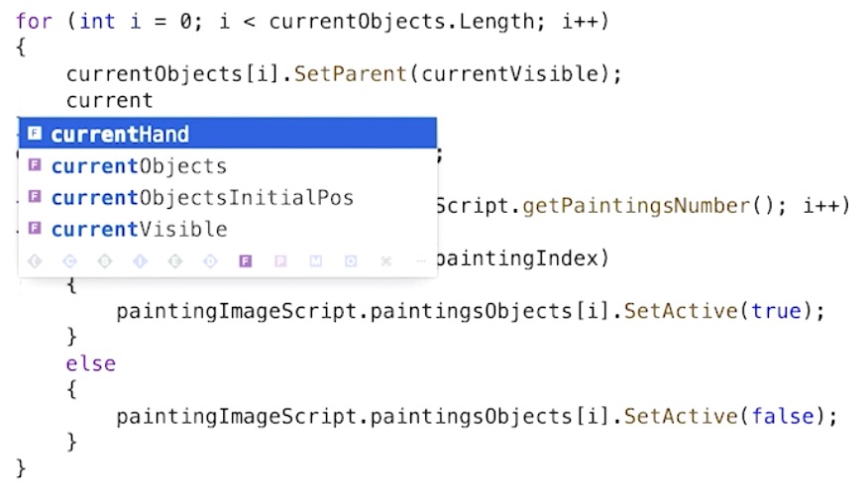Click the field icon beside currentObjects
The height and width of the screenshot is (499, 868).
coord(35,165)
